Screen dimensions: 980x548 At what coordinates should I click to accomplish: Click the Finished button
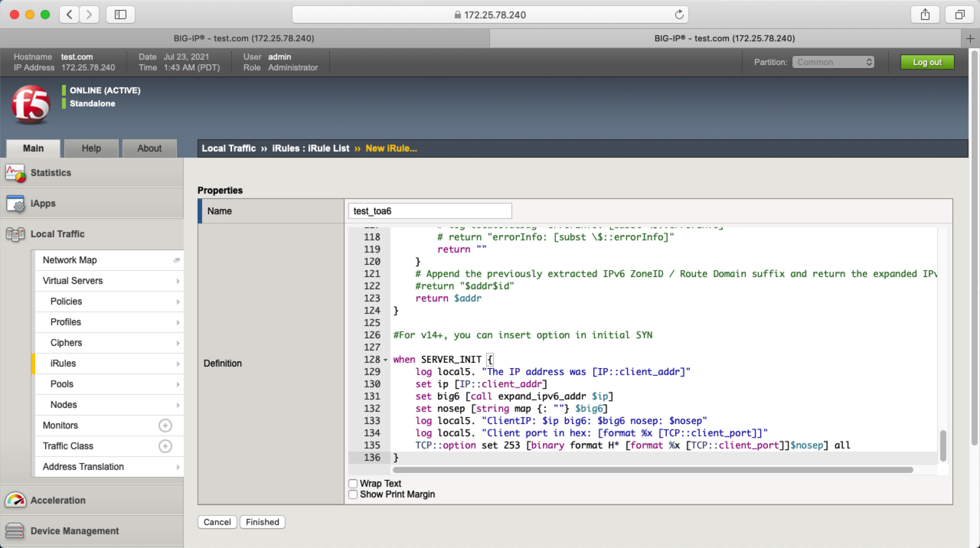(262, 522)
